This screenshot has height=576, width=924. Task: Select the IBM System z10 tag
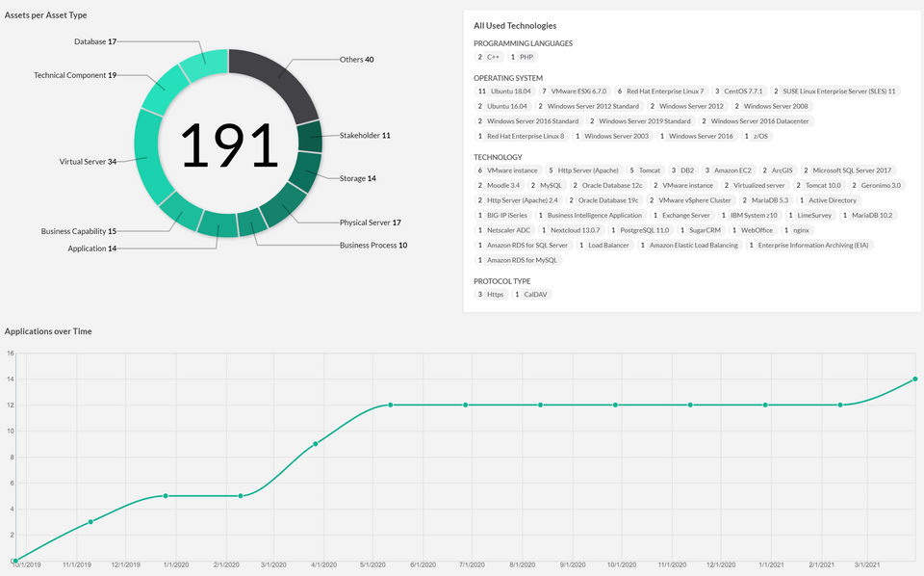coord(750,215)
